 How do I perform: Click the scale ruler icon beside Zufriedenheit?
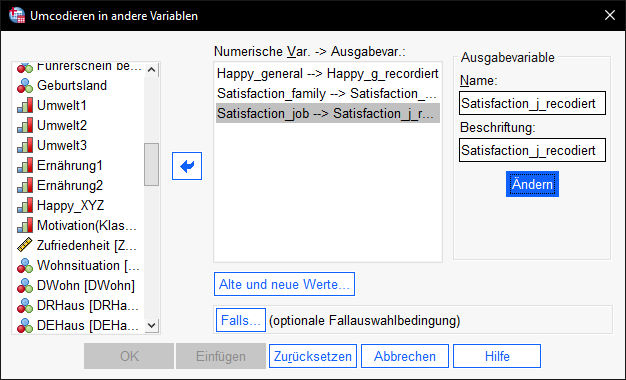25,245
